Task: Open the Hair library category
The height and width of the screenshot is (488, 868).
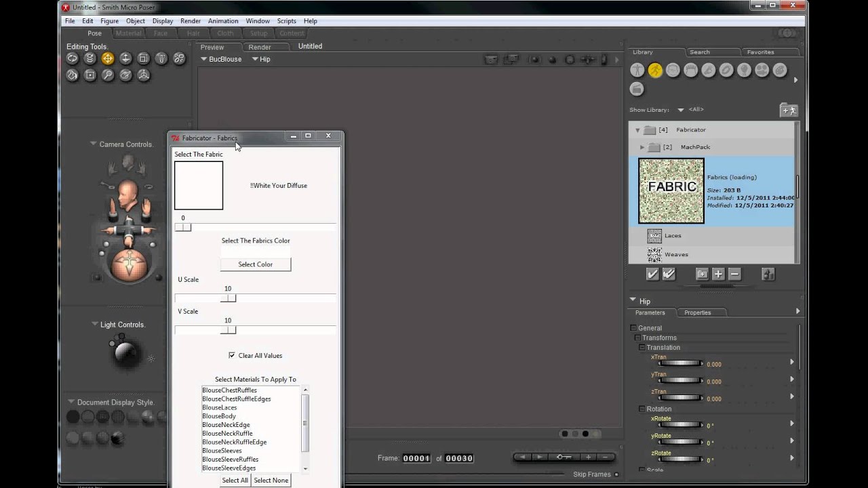Action: point(690,70)
